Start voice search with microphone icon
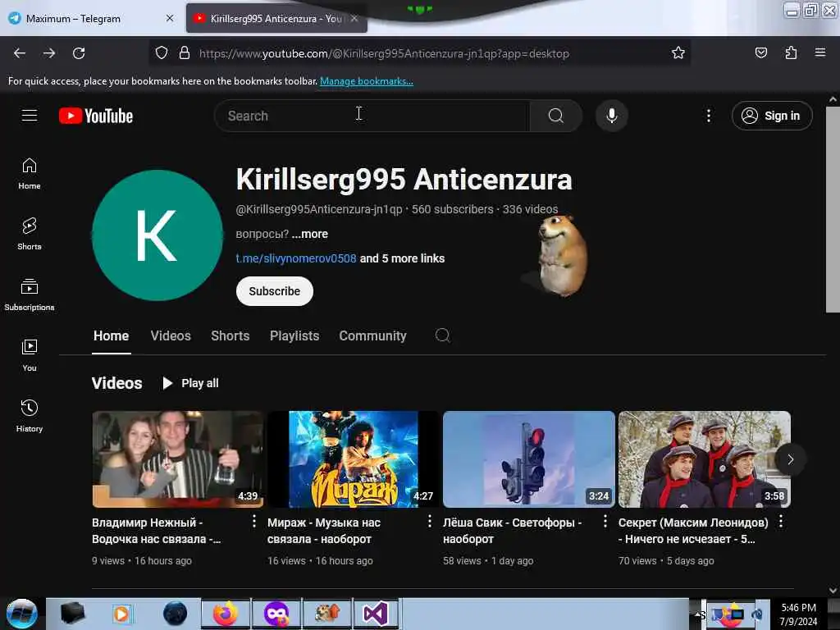 tap(611, 116)
